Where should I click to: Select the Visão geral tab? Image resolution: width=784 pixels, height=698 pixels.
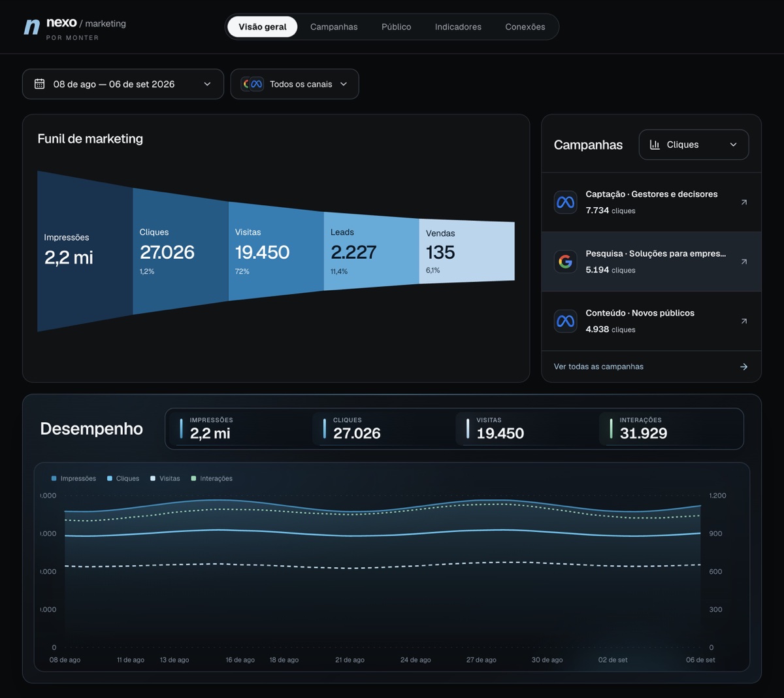click(262, 27)
